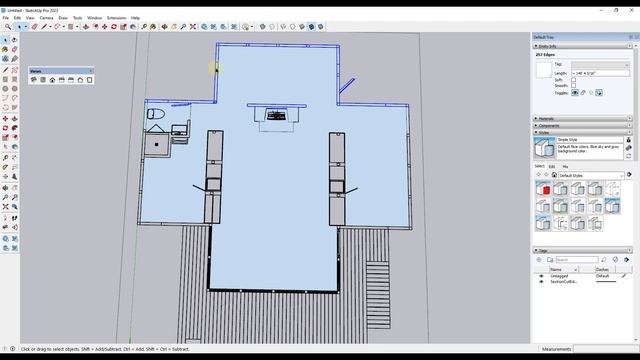Click the Color by Tag icon in Tags panel
The width and height of the screenshot is (640, 360).
point(616,260)
